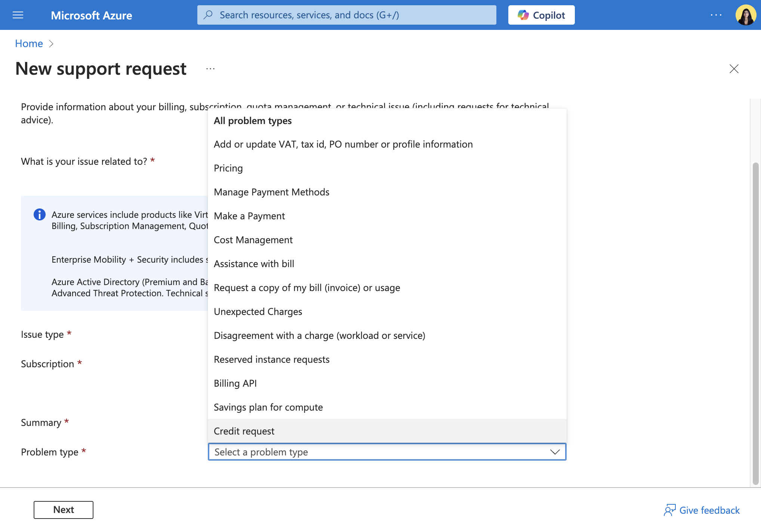
Task: Click the All problem types header
Action: click(253, 121)
